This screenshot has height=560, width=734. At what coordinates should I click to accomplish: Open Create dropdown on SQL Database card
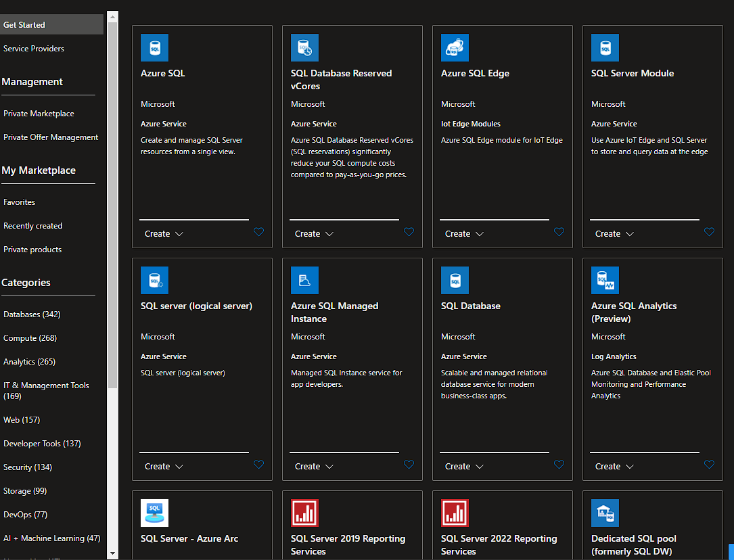point(464,467)
